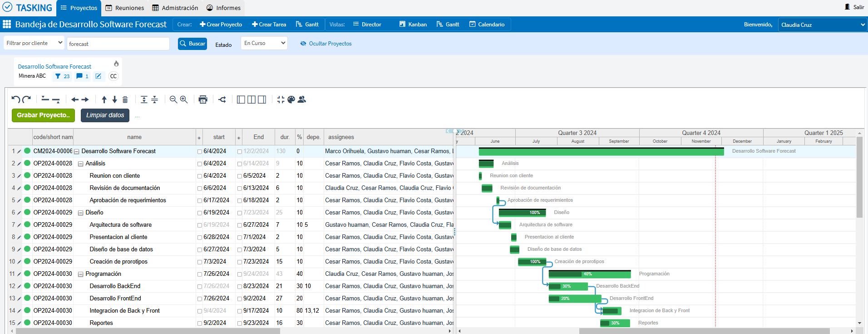Check start milestone box for Análisis
Viewport: 868px width, 334px height.
pos(200,164)
